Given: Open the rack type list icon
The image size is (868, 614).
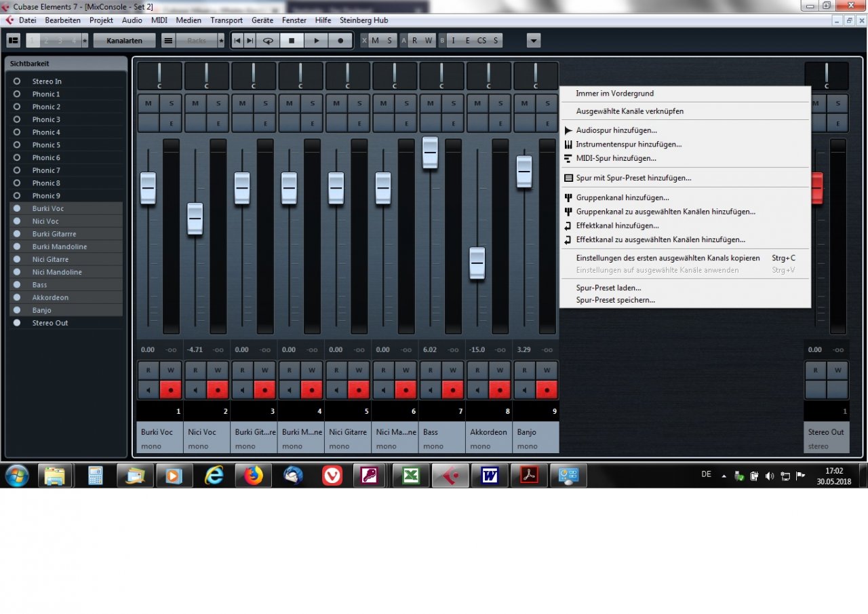Looking at the screenshot, I should [x=169, y=41].
